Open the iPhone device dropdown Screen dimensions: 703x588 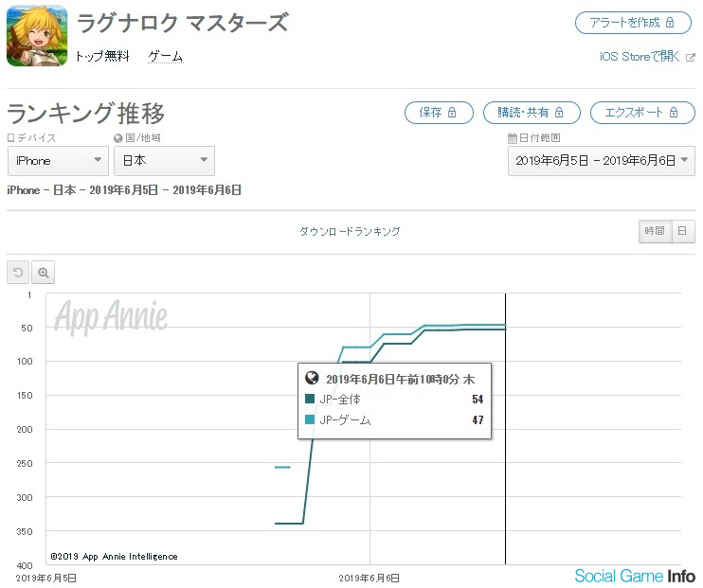tap(58, 161)
